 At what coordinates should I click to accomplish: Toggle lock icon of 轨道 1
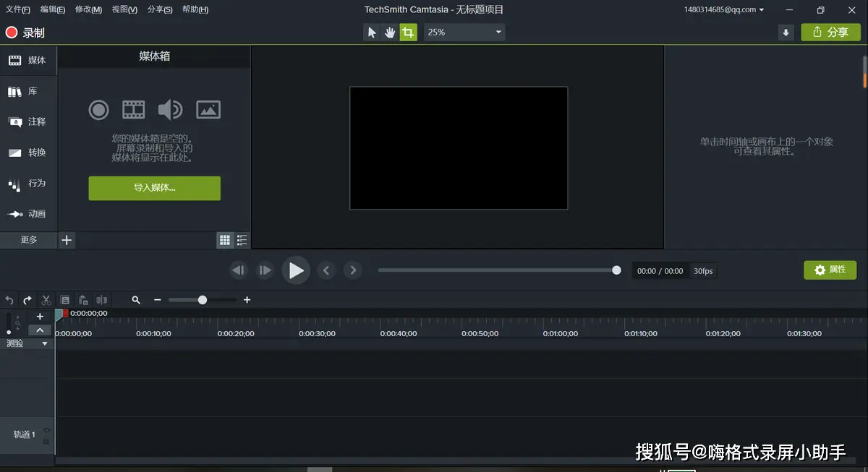click(x=47, y=441)
